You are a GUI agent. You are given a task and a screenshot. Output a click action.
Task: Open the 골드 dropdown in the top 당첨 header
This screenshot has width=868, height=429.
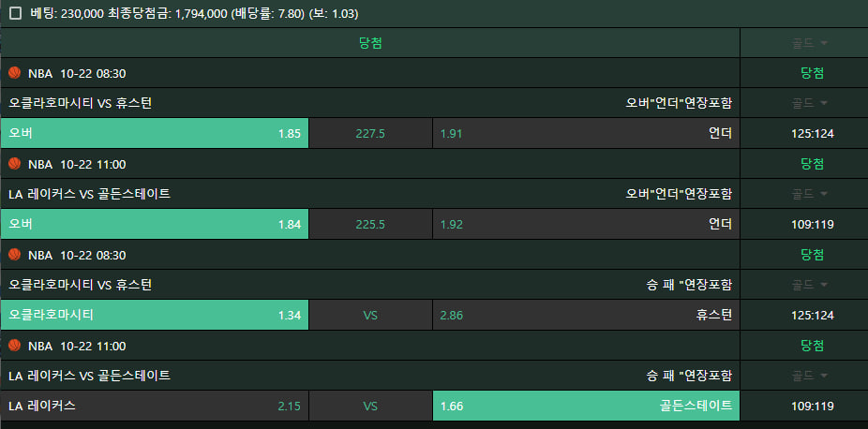[810, 43]
